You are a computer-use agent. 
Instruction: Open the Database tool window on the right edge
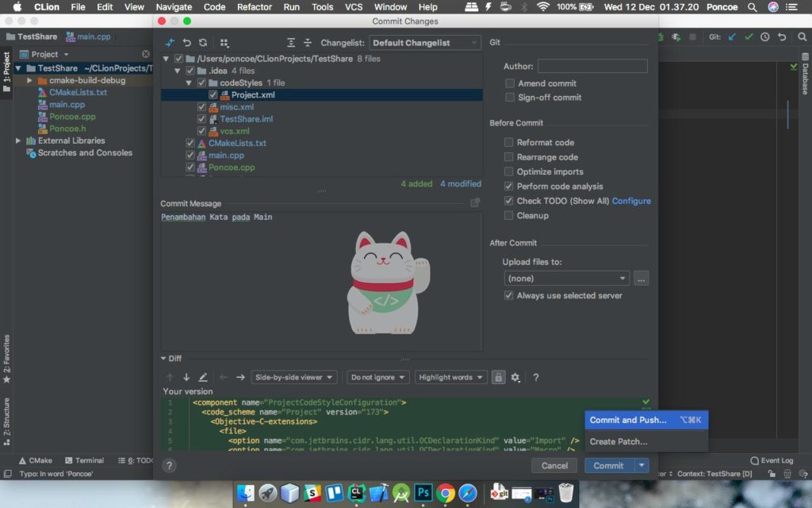click(806, 74)
